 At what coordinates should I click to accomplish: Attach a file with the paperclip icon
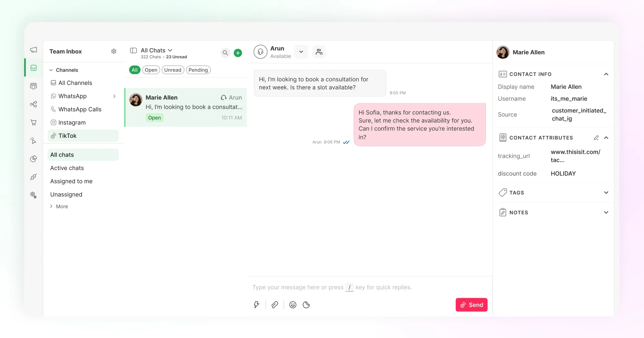(275, 305)
